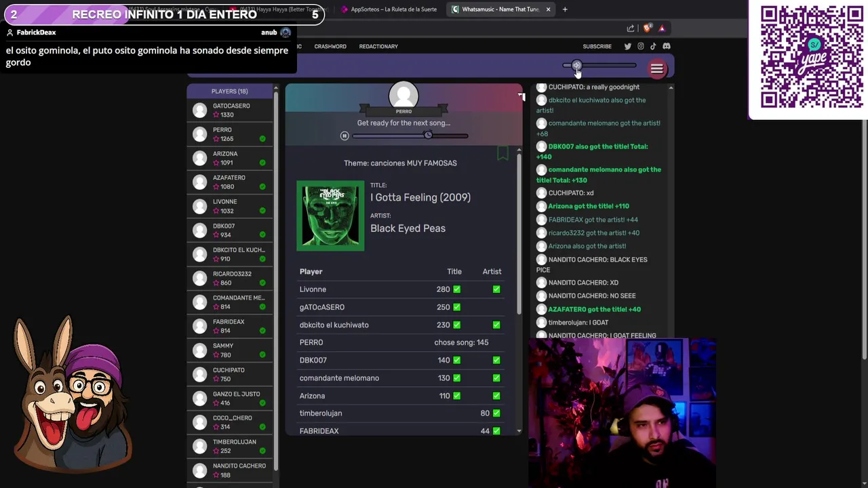Open the CRASHWORD nav item
The image size is (868, 488).
(330, 46)
